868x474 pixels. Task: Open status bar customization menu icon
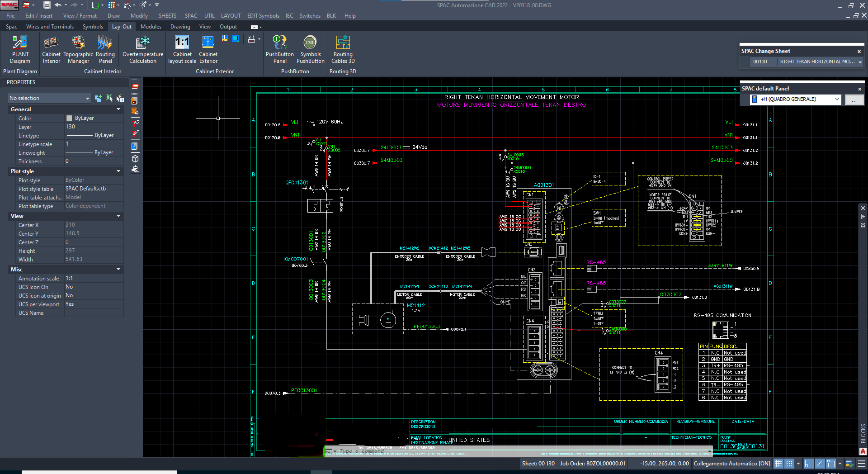(862, 464)
